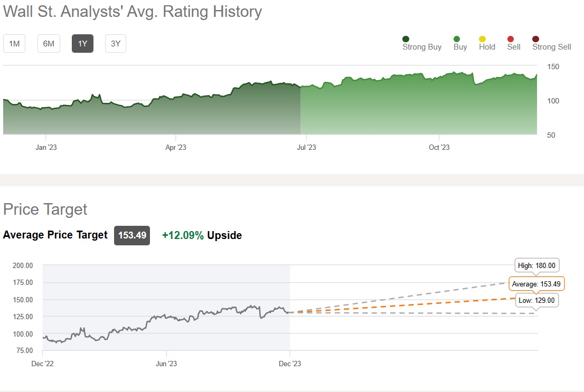
Task: Toggle the Strong Sell legend dot
Action: pos(536,39)
